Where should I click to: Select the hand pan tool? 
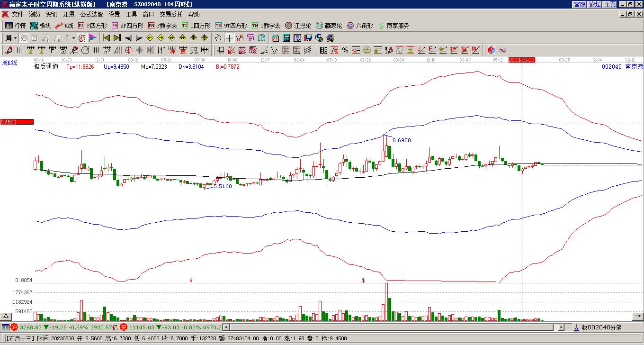pyautogui.click(x=218, y=38)
